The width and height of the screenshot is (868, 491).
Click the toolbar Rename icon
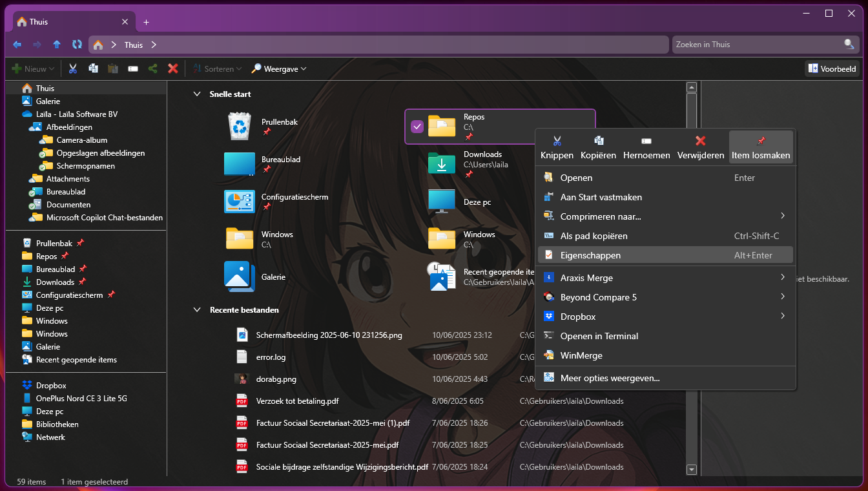(x=133, y=68)
